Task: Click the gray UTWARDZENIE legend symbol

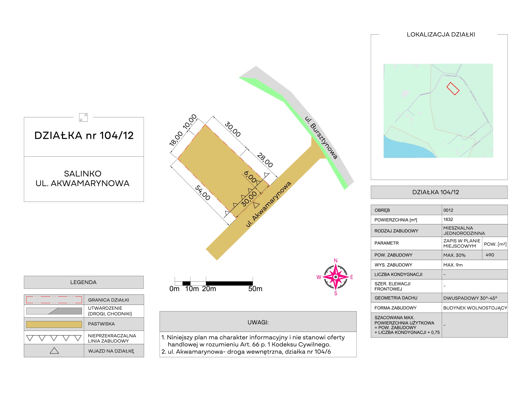Action: [x=54, y=311]
